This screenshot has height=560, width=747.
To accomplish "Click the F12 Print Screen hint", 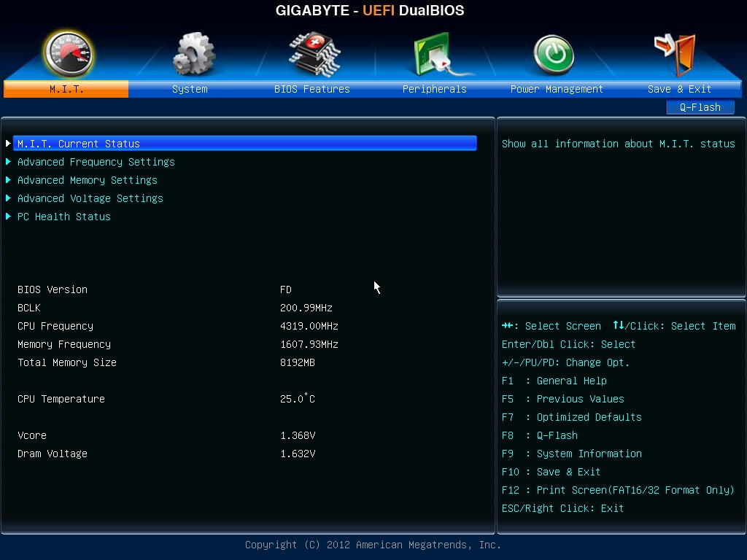I will click(x=618, y=490).
